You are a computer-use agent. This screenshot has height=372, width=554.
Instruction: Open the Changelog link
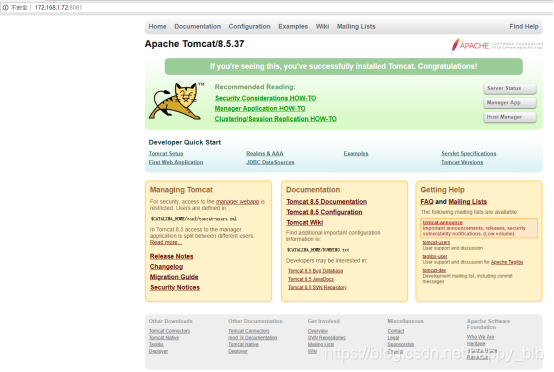(x=166, y=266)
